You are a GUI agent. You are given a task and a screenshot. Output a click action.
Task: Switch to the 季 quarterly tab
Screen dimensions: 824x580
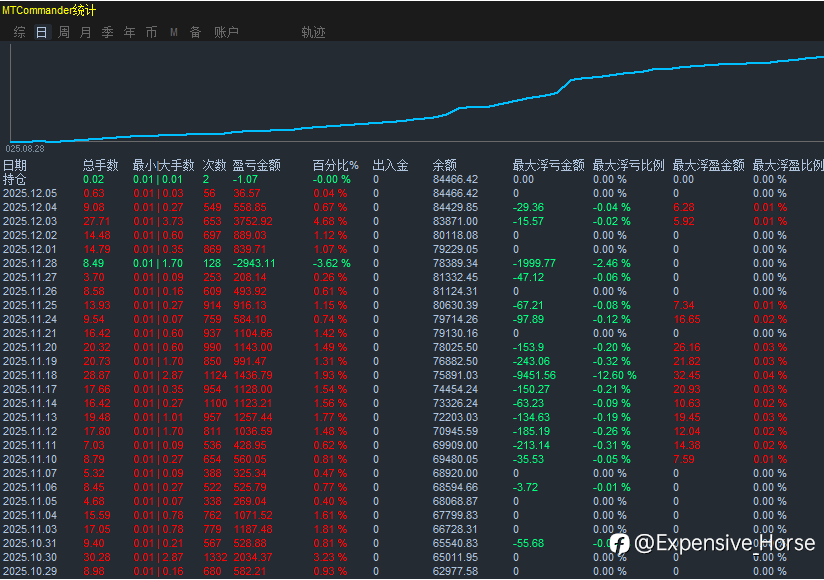click(108, 32)
